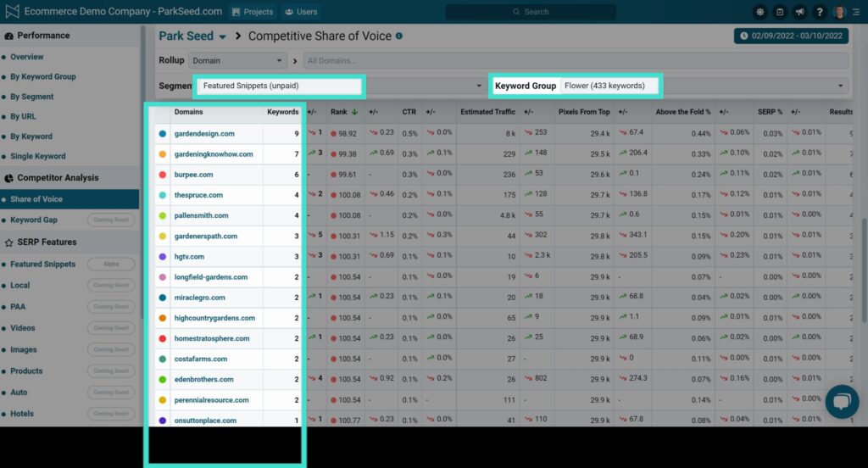Open the settings gear icon

click(x=759, y=12)
